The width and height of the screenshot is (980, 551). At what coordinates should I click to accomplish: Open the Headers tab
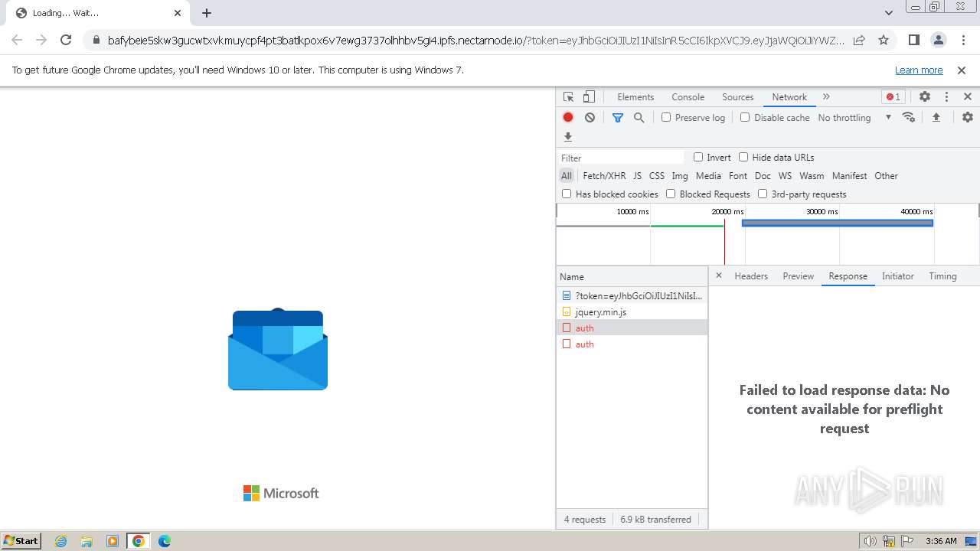click(751, 275)
